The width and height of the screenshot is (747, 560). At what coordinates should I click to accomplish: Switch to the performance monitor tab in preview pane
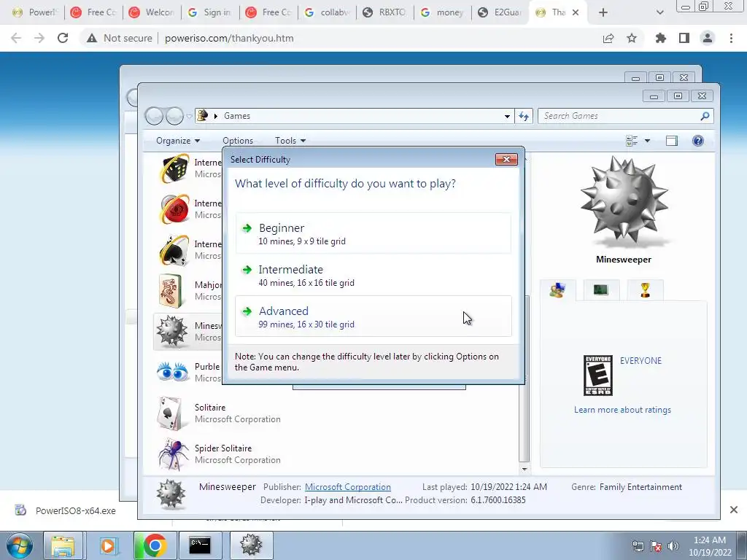click(x=601, y=289)
